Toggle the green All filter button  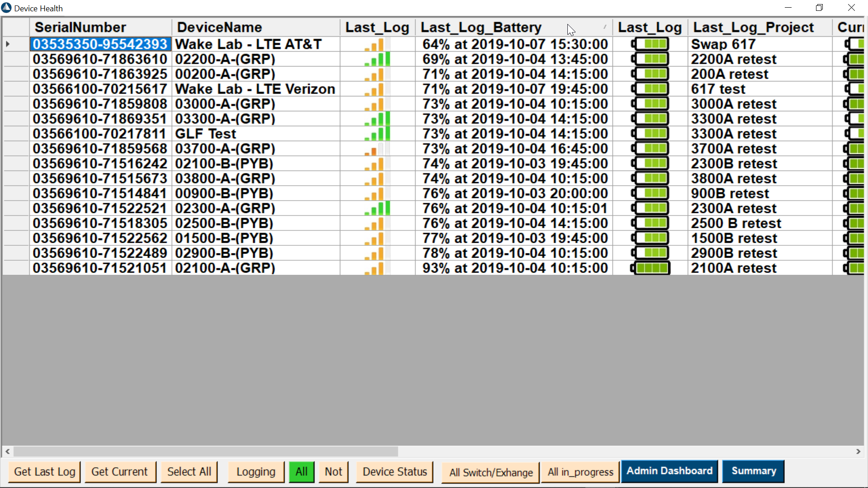coord(302,472)
